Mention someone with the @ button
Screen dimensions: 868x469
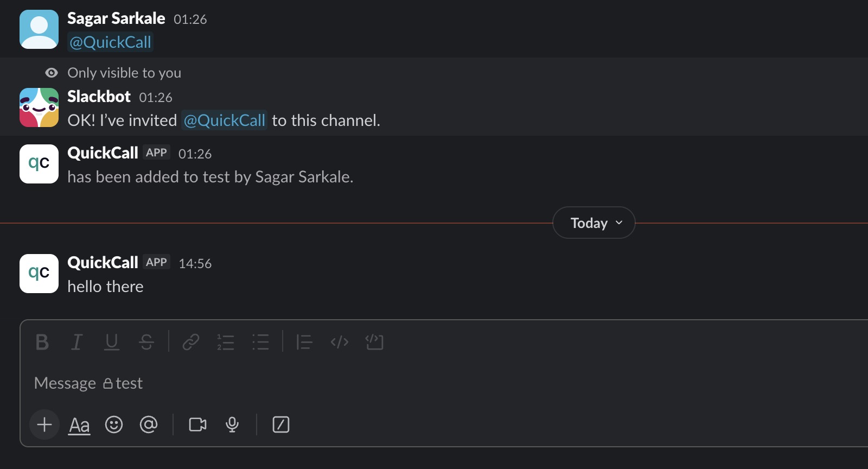point(149,424)
